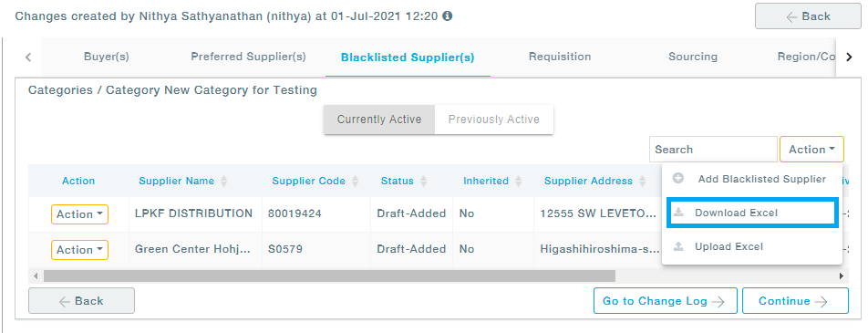Open the Preferred Supplier(s) tab
Image resolution: width=868 pixels, height=333 pixels.
pos(248,57)
